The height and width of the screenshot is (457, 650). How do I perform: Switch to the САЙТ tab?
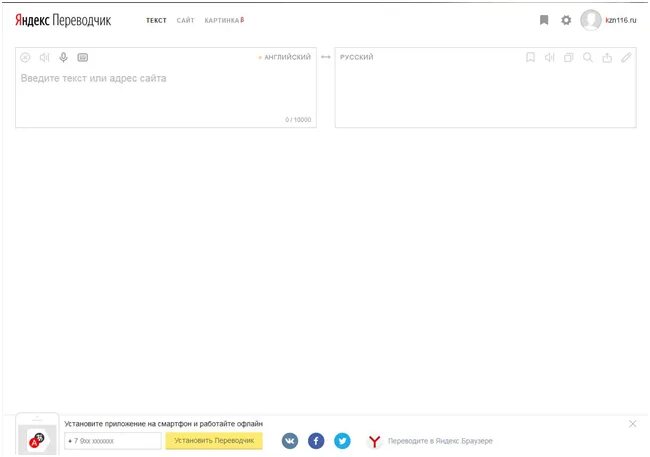[x=185, y=20]
